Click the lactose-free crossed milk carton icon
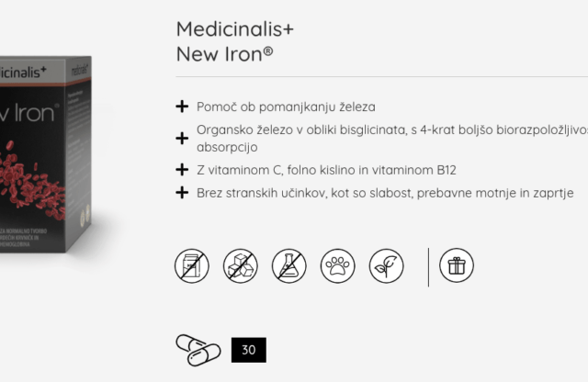 tap(192, 265)
